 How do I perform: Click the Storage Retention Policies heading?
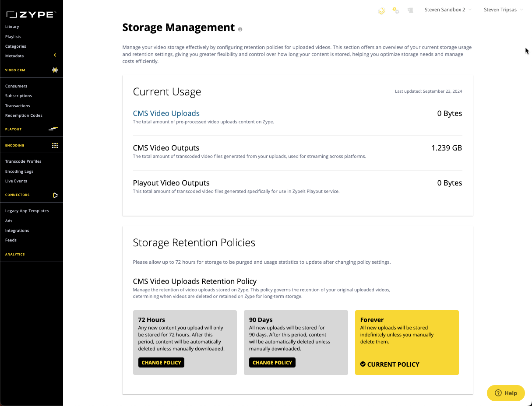point(194,243)
